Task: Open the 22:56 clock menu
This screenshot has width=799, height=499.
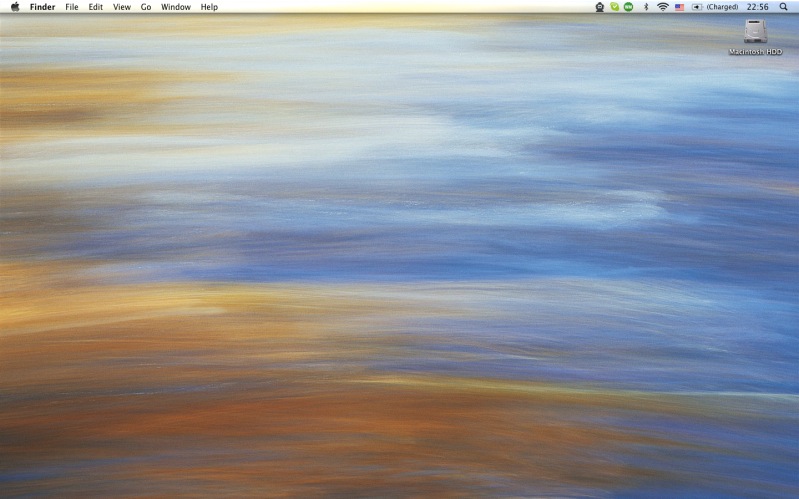Action: point(757,7)
